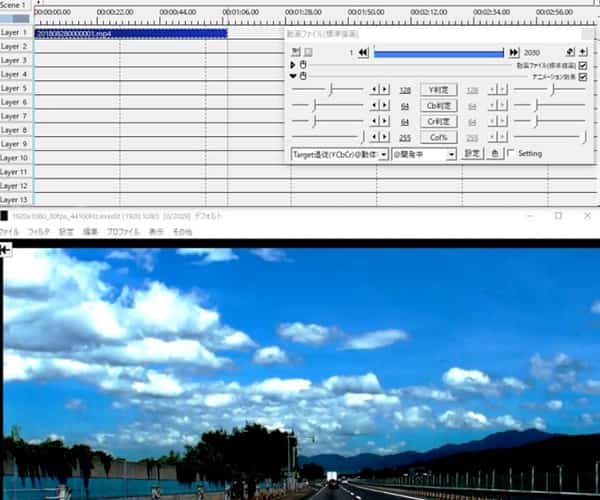Enable the Setting checkbox
This screenshot has width=600, height=500.
coord(511,154)
